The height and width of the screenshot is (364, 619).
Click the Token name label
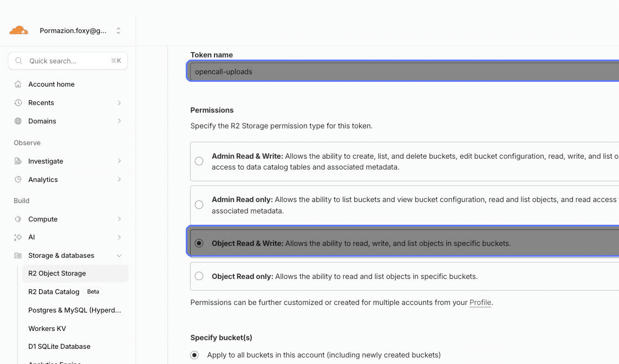click(212, 55)
